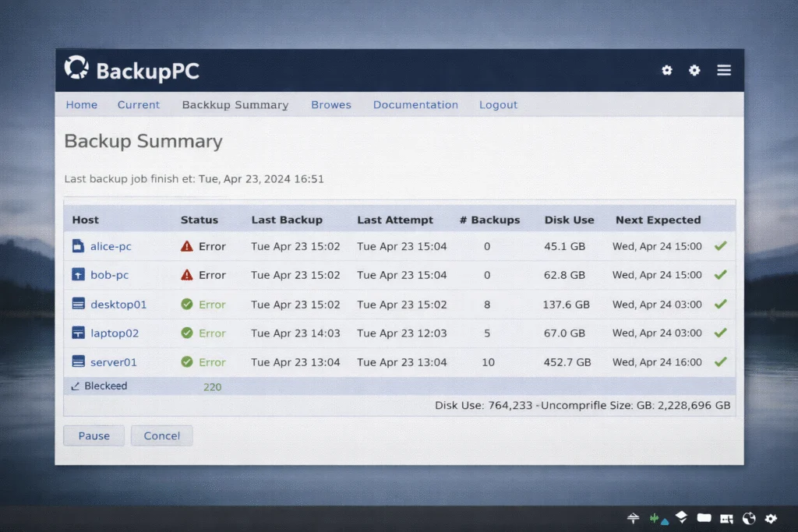Viewport: 798px width, 532px height.
Task: Click the document icon beside alice-pc
Action: 79,245
